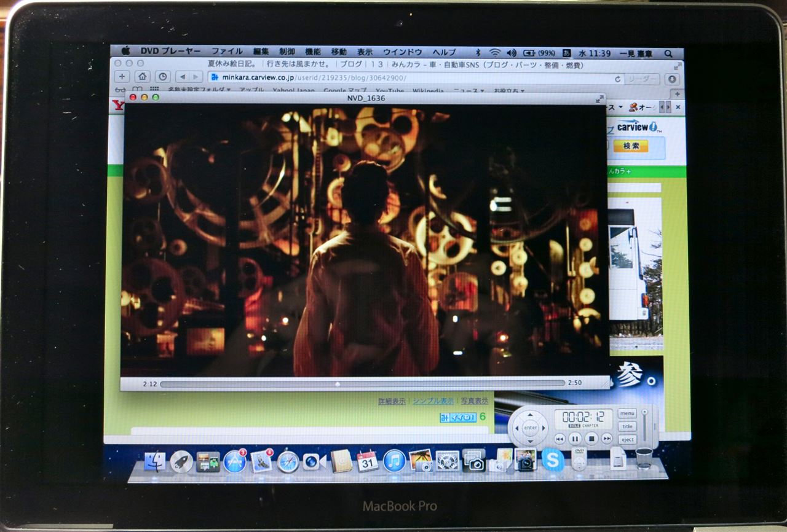This screenshot has width=787, height=532.
Task: Open the DVD プレーヤー application menu
Action: coord(170,52)
